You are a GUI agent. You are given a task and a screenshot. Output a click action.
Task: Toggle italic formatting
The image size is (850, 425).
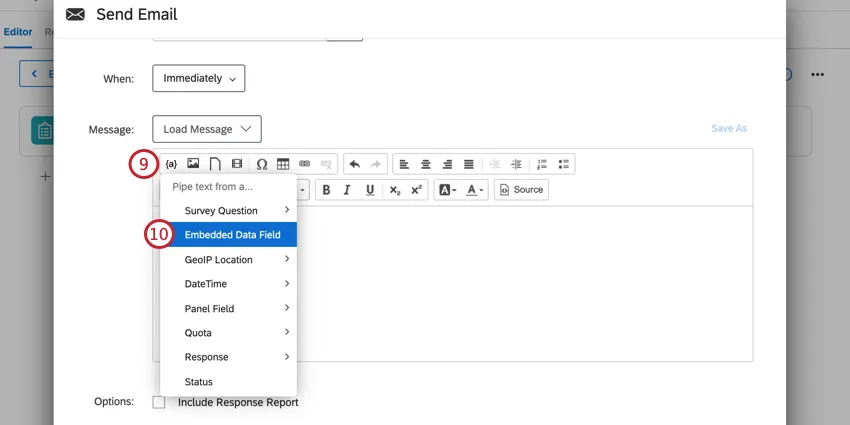point(347,190)
